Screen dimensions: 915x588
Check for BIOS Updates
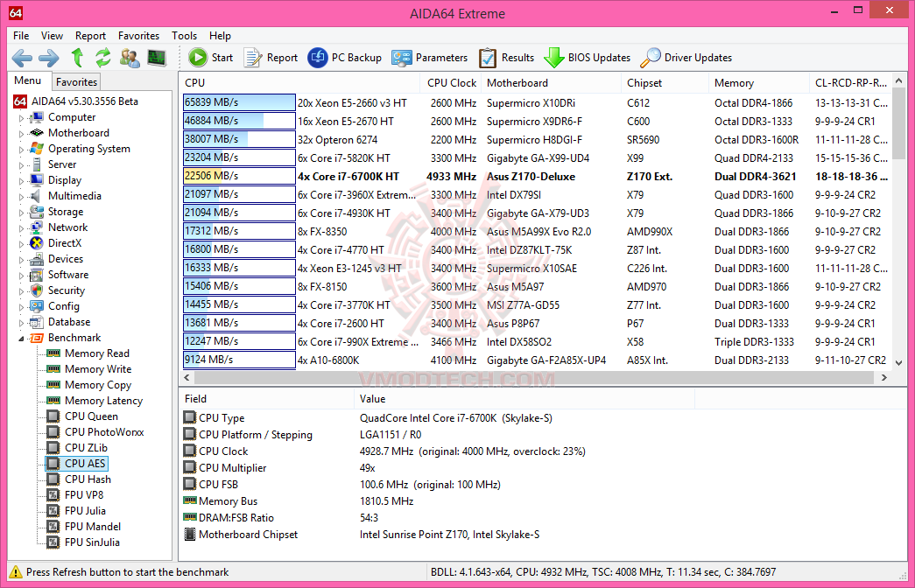pos(587,58)
